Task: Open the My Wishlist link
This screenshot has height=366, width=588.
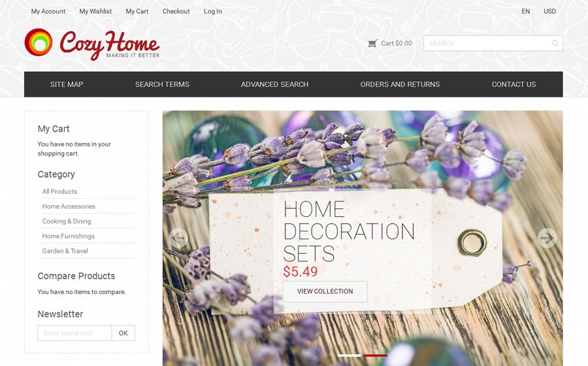Action: click(95, 11)
